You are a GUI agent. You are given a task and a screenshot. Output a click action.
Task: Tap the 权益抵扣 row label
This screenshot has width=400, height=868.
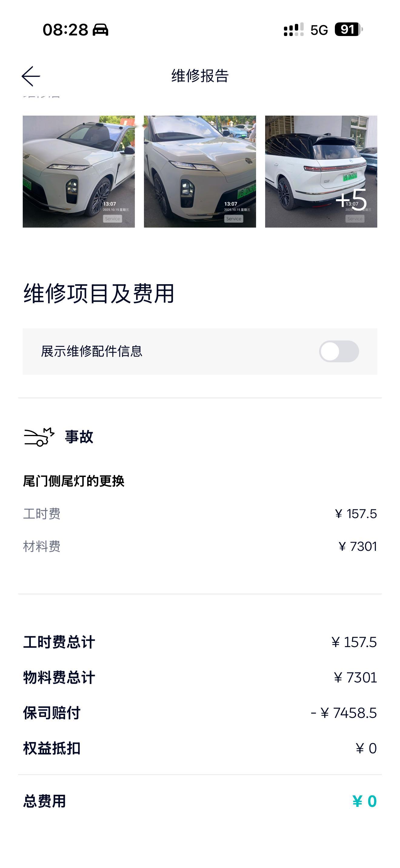point(52,748)
